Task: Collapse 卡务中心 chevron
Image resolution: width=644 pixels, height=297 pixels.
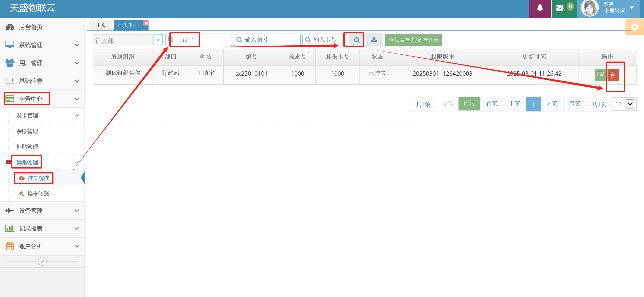Action: tap(77, 98)
